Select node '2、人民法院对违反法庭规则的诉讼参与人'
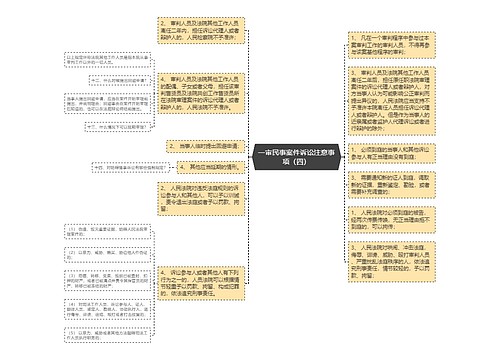Viewport: 500px width, 360px height. coord(201,199)
